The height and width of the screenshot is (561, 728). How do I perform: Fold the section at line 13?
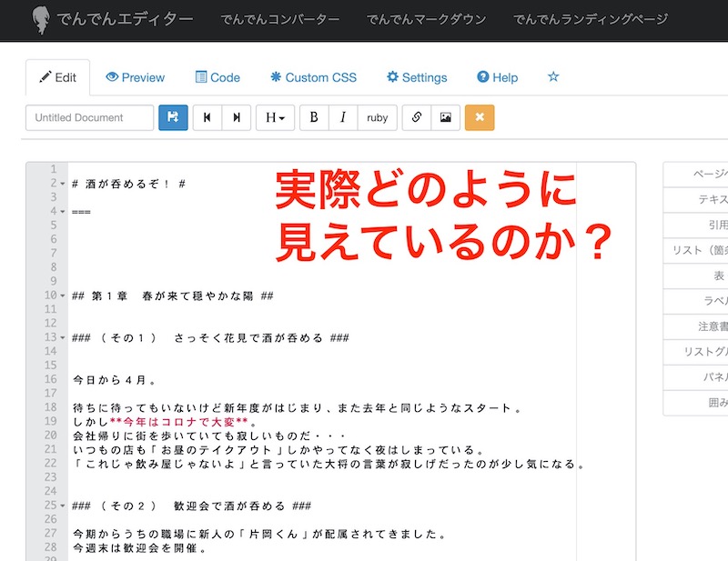tap(62, 337)
